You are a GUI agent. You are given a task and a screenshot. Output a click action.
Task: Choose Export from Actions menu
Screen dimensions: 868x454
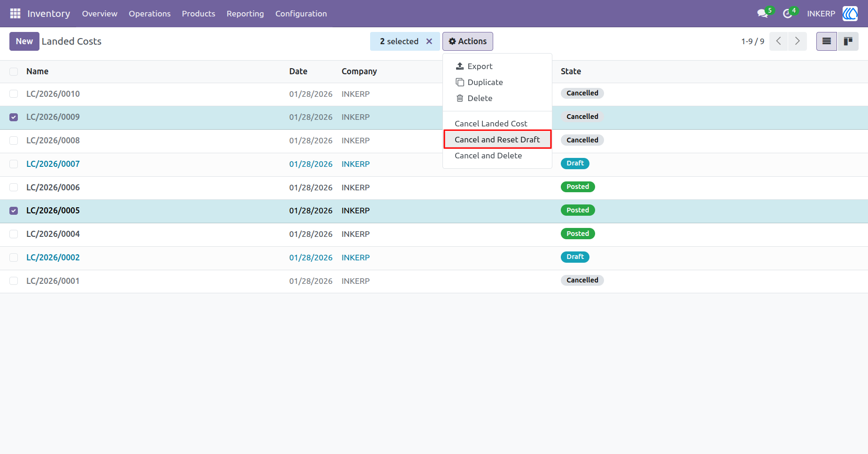tap(497, 66)
